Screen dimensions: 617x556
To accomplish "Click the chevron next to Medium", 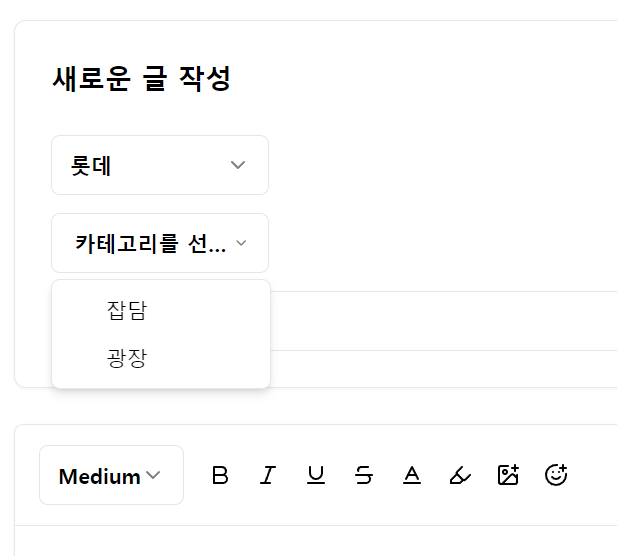I will pyautogui.click(x=153, y=476).
